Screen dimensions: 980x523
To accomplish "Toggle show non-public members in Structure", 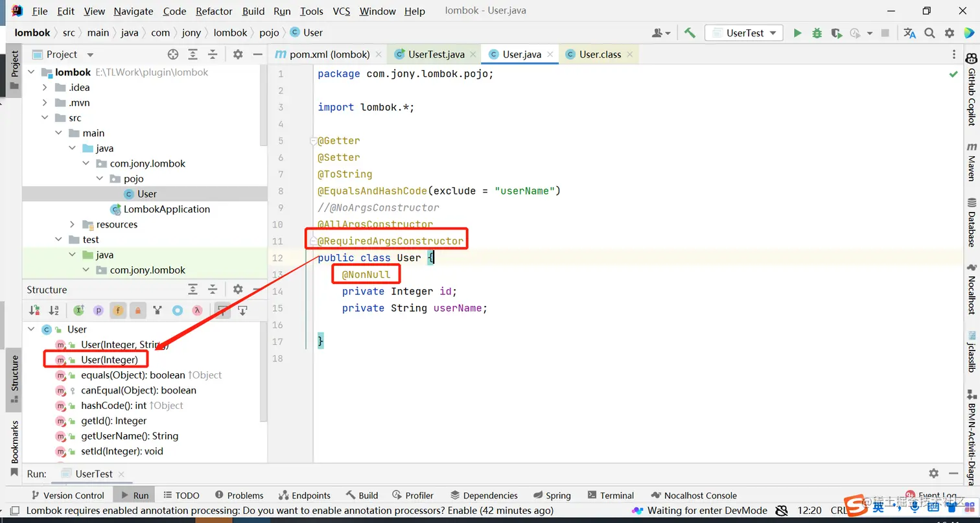I will [137, 310].
